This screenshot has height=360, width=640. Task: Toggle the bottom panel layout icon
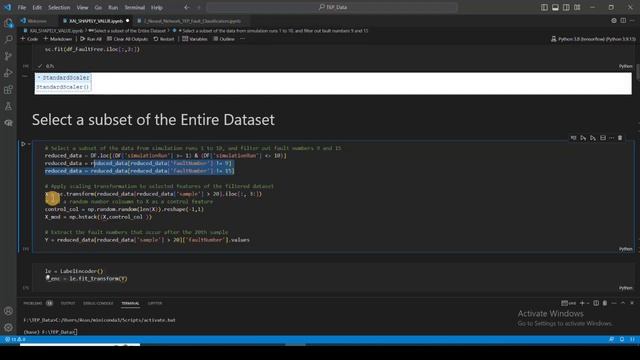[x=555, y=7]
